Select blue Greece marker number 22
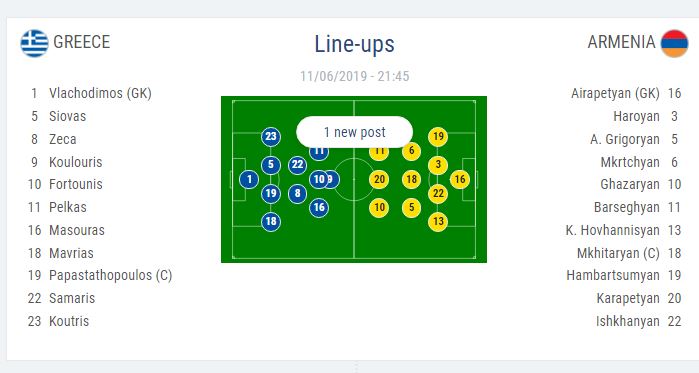The height and width of the screenshot is (373, 699). 297,165
